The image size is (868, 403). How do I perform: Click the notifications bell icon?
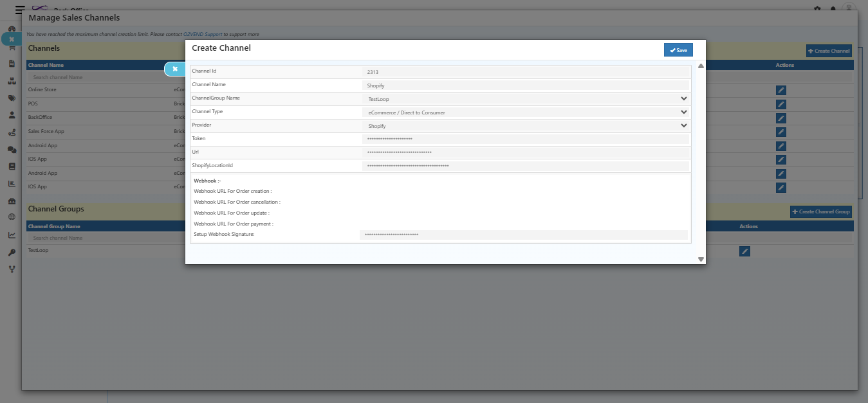click(x=833, y=6)
